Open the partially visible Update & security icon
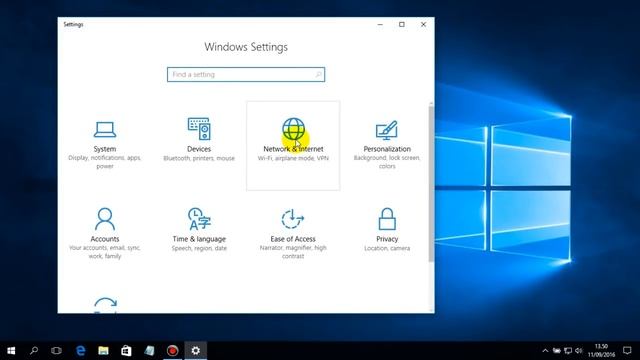The image size is (640, 360). (105, 304)
